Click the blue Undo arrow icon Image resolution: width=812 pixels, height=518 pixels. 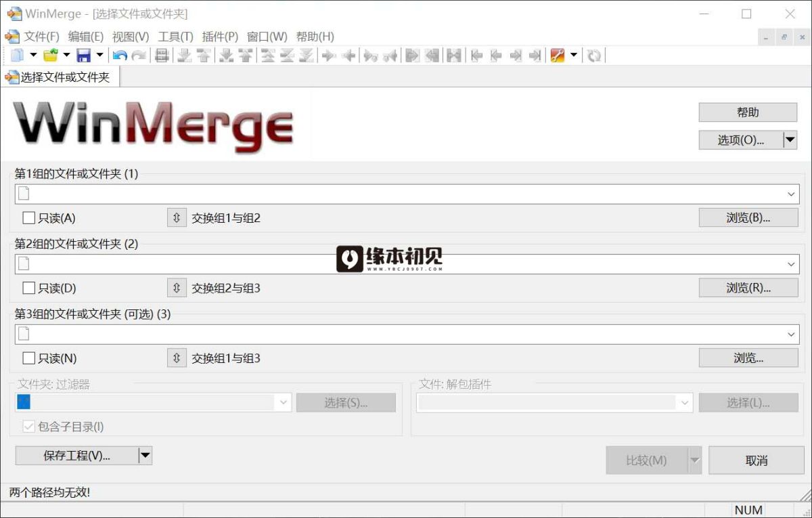pos(120,56)
